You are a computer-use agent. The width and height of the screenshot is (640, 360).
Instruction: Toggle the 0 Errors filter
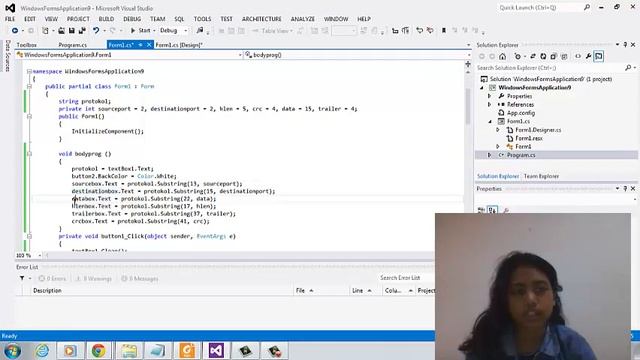[x=52, y=278]
